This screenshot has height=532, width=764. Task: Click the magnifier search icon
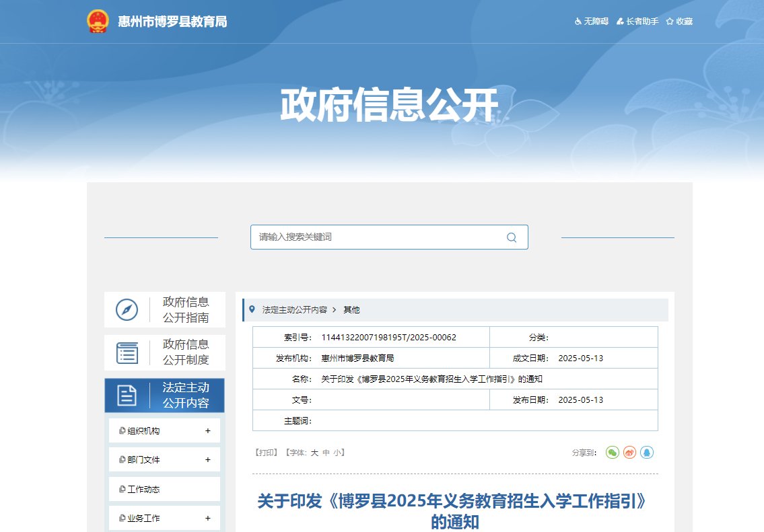click(x=512, y=237)
